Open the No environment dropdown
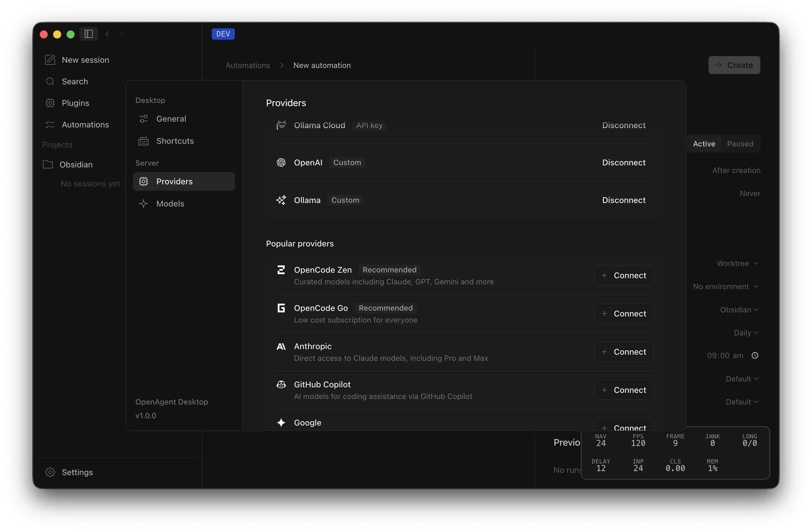This screenshot has height=532, width=812. [725, 286]
